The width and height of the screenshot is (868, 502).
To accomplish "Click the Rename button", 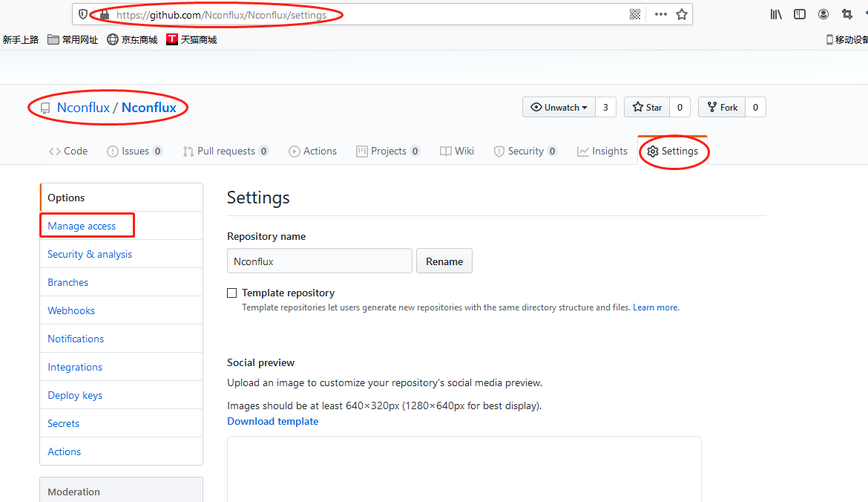I will pos(444,261).
